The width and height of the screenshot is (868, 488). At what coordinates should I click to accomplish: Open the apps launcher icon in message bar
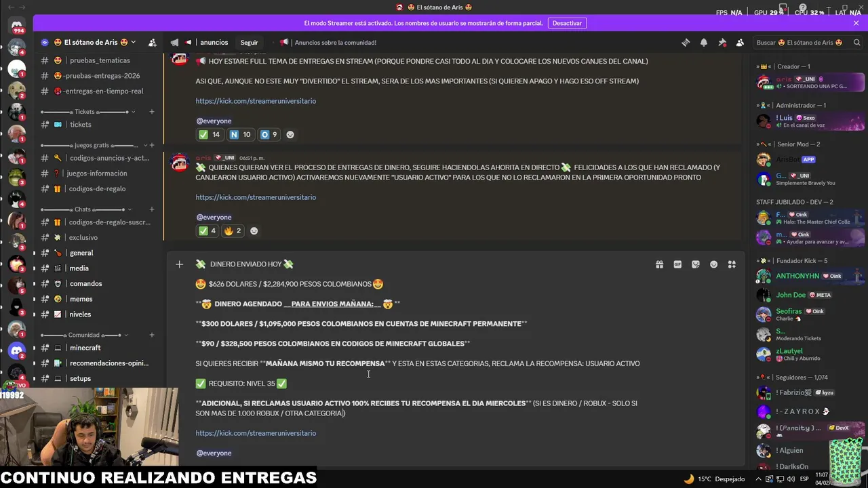point(732,264)
